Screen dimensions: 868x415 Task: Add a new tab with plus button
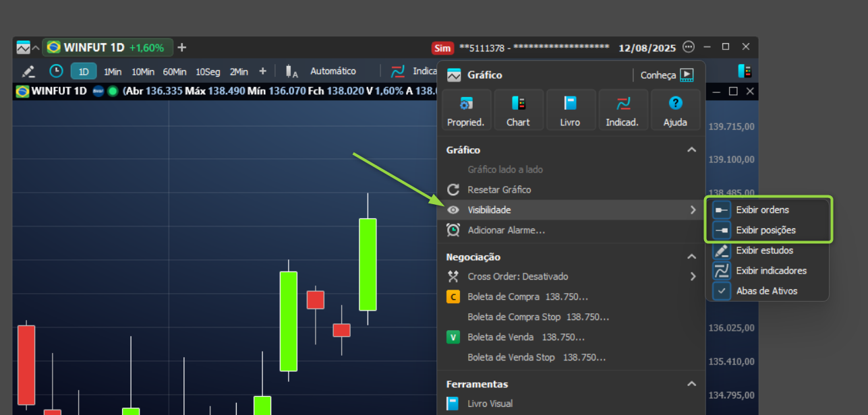coord(181,47)
